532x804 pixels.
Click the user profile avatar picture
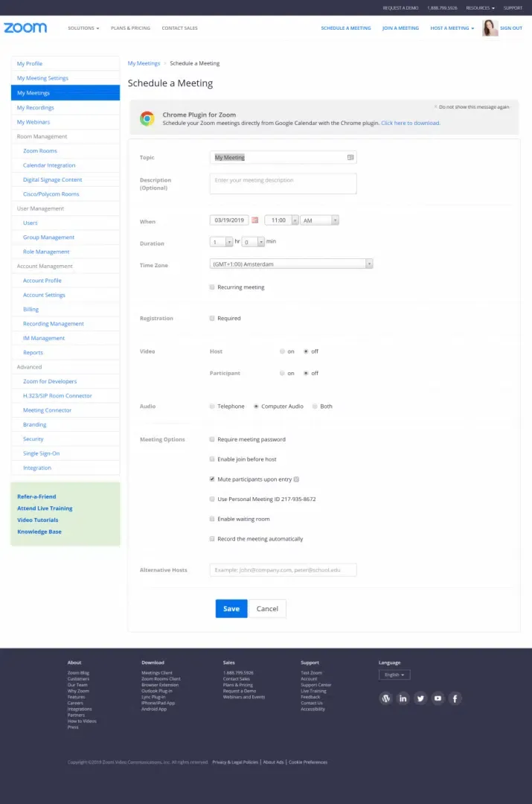point(490,28)
